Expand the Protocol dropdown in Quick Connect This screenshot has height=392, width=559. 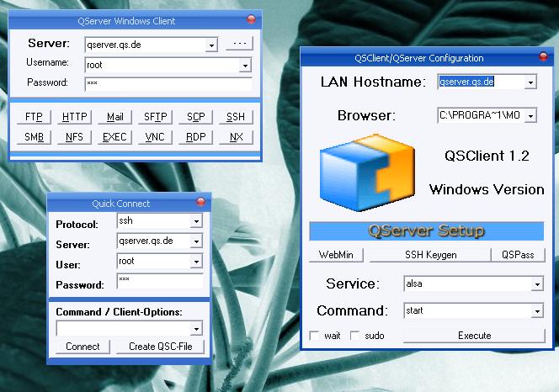tap(196, 221)
